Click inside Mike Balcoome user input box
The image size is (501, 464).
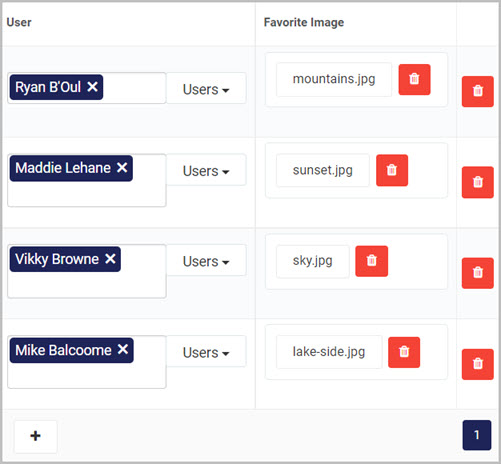(87, 376)
